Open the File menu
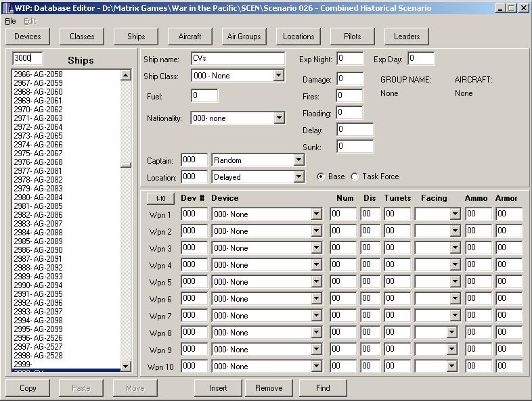Viewport: 532px width, 401px height. coord(10,22)
